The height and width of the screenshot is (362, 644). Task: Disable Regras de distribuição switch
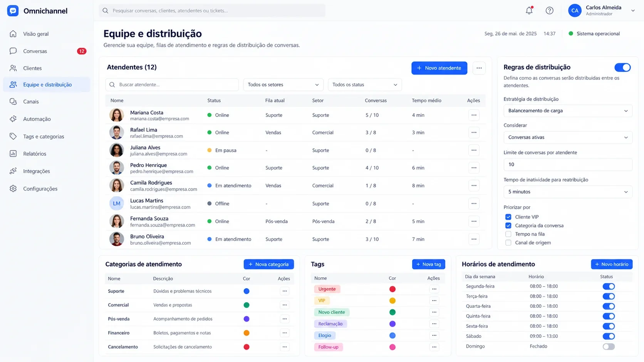point(622,67)
